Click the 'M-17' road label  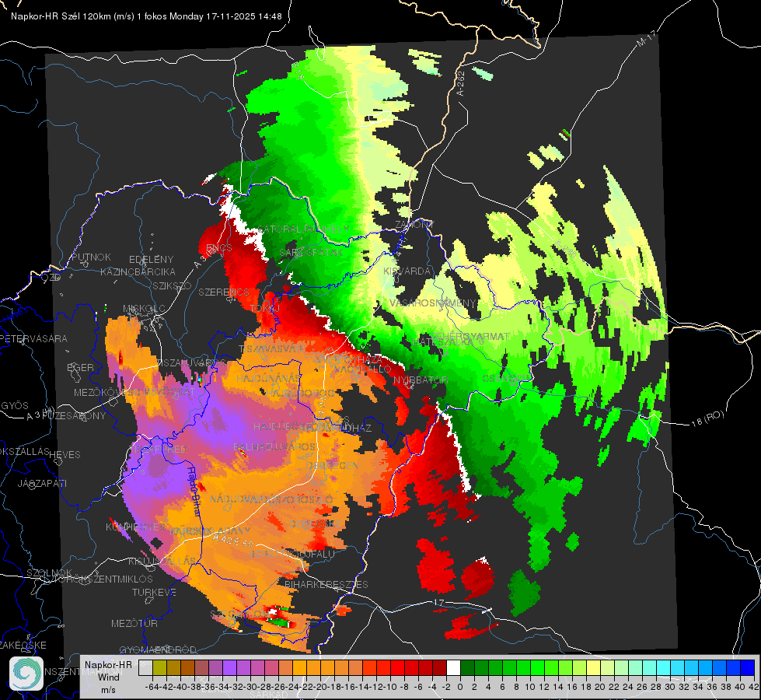pyautogui.click(x=647, y=38)
